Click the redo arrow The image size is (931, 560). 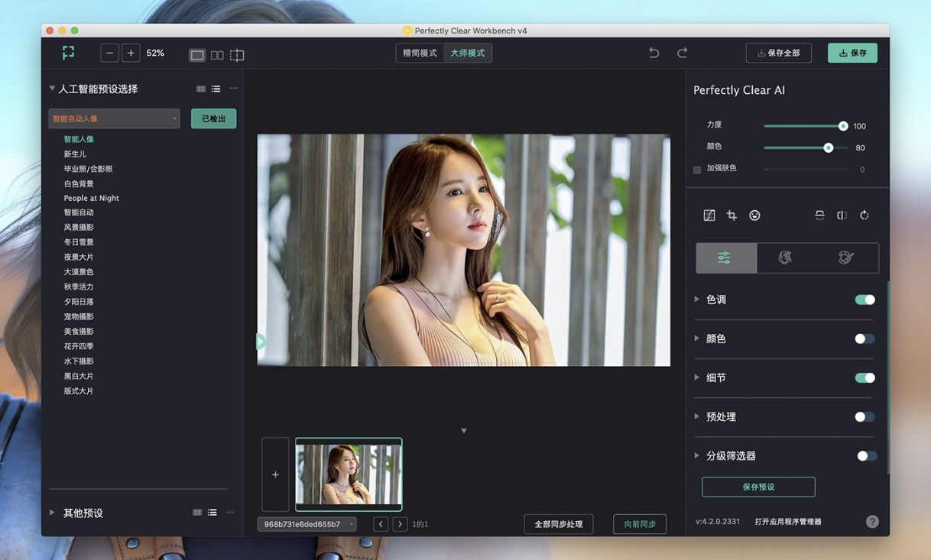point(682,53)
